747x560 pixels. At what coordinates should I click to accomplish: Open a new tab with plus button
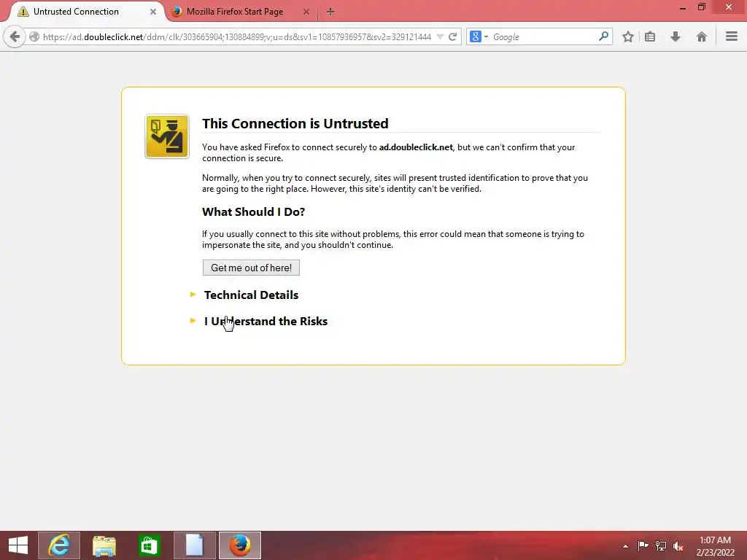tap(330, 12)
